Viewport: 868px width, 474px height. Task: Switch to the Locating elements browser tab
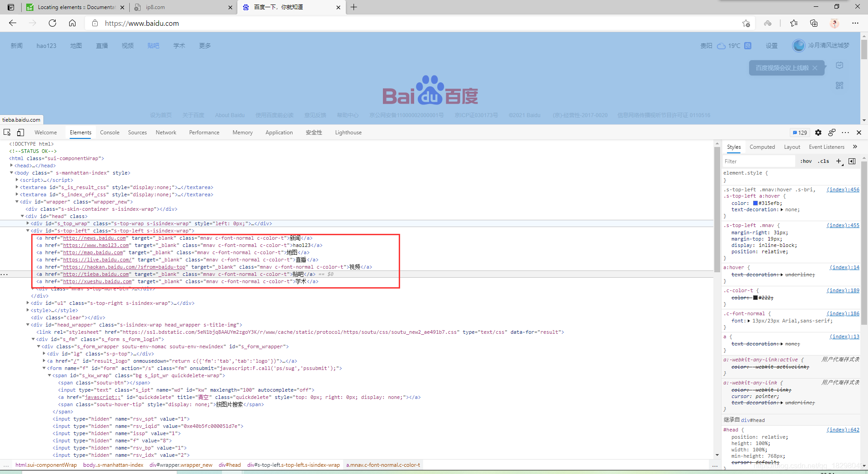[75, 7]
